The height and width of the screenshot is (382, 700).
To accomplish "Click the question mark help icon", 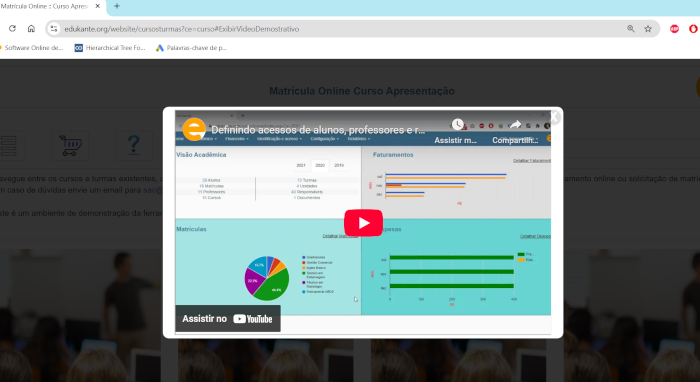I will (133, 145).
